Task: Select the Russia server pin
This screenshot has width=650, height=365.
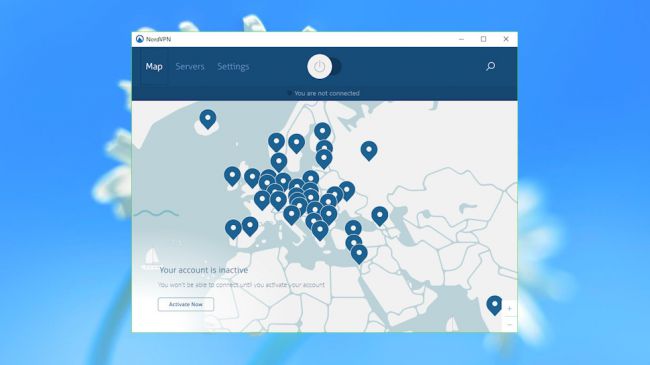Action: pyautogui.click(x=369, y=151)
